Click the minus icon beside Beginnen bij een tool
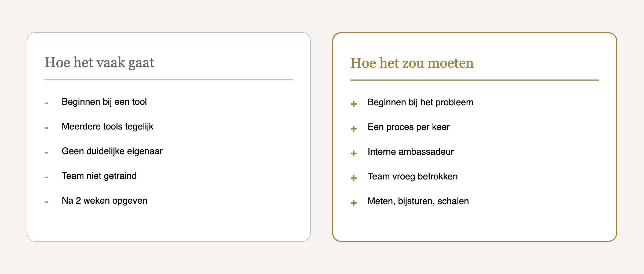This screenshot has width=644, height=274. (46, 103)
